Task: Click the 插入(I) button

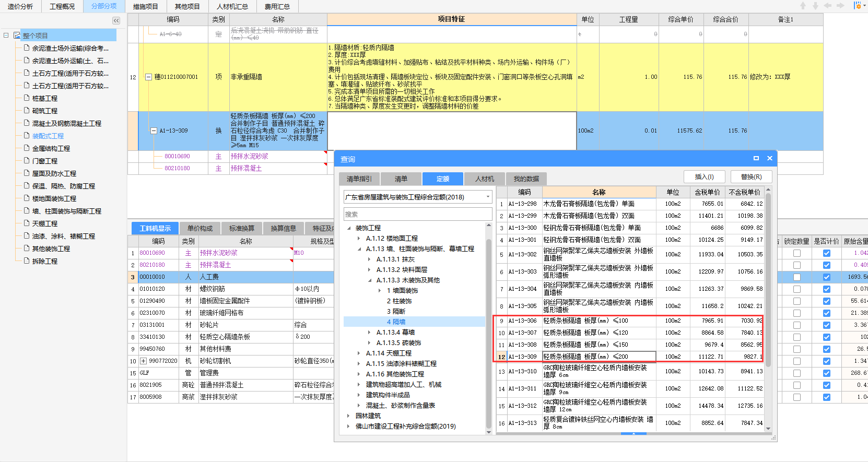Action: pyautogui.click(x=705, y=177)
